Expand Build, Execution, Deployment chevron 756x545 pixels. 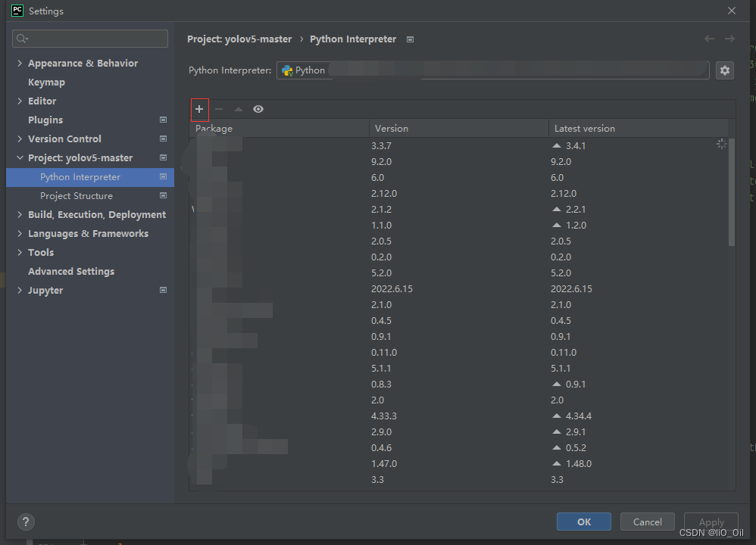point(20,214)
